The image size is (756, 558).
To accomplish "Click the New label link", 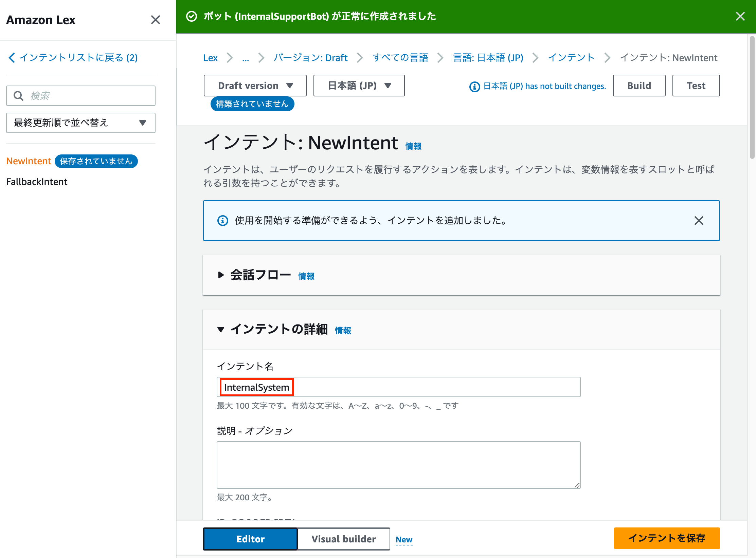I will tap(404, 540).
